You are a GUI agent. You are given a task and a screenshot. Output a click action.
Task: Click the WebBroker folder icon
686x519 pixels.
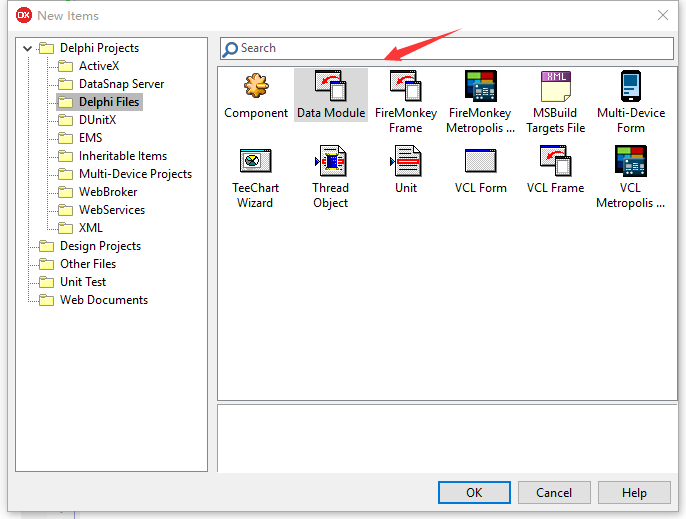66,192
